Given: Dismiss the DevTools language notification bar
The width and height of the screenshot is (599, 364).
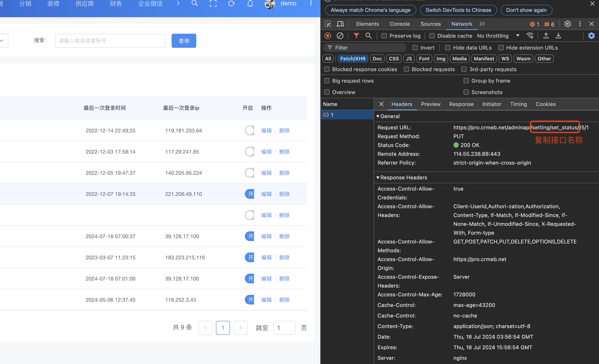Looking at the screenshot, I should click(x=592, y=3).
